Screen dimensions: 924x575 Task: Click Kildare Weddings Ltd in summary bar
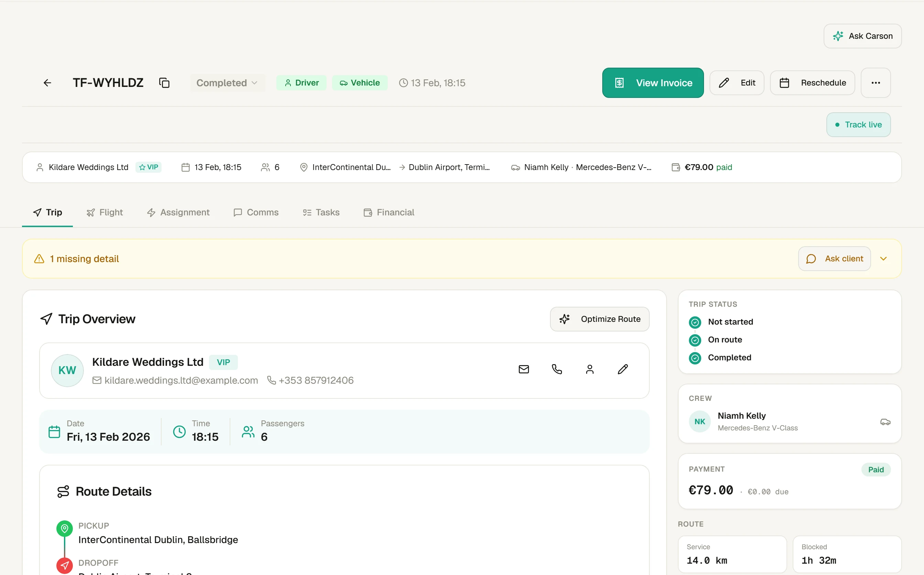point(88,167)
